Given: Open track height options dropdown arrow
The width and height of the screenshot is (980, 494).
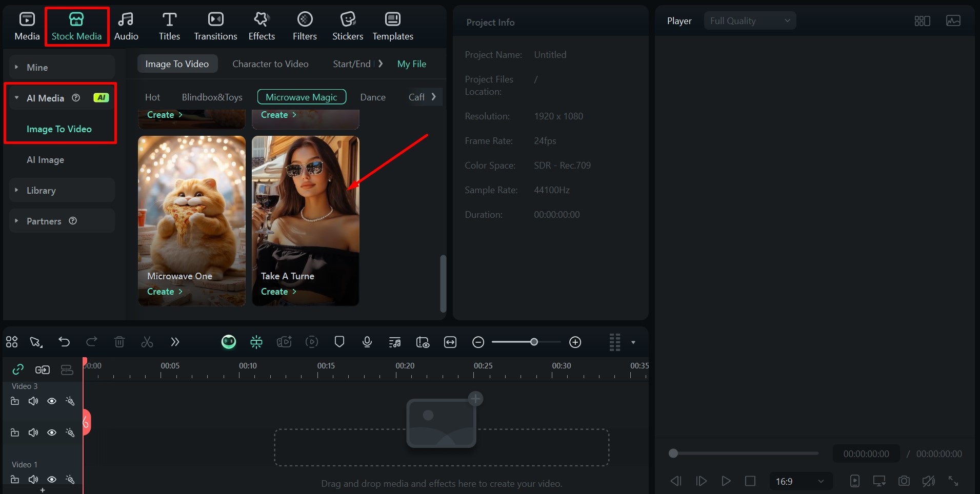Looking at the screenshot, I should (x=633, y=342).
